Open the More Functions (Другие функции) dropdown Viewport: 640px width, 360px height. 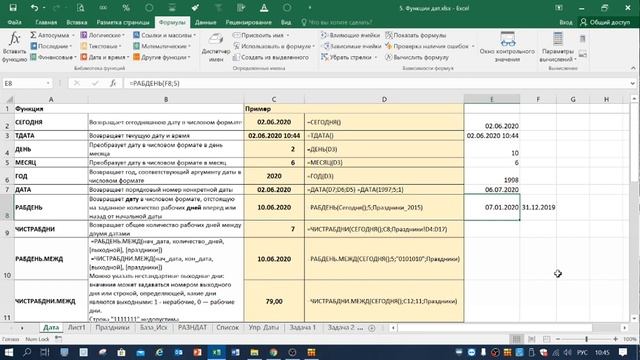click(162, 57)
